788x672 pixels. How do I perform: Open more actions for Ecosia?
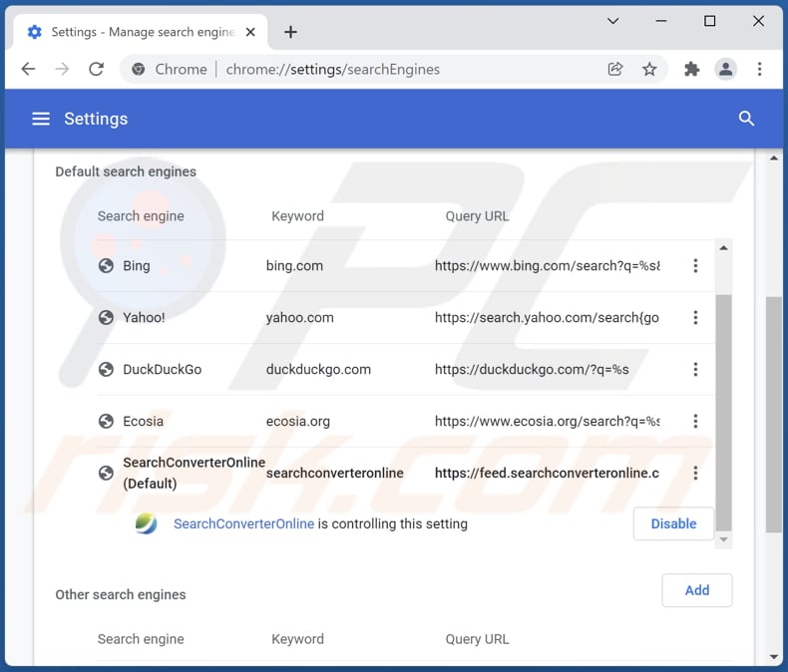[x=695, y=421]
